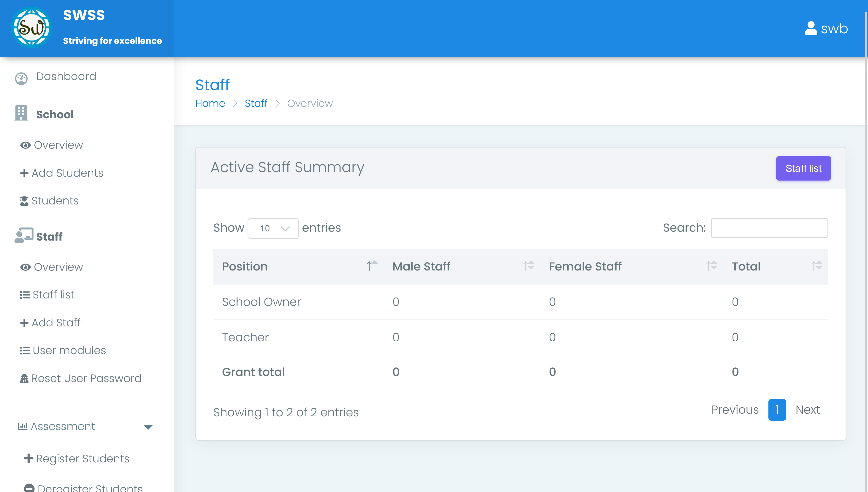
Task: Open Register Students menu item
Action: (82, 458)
